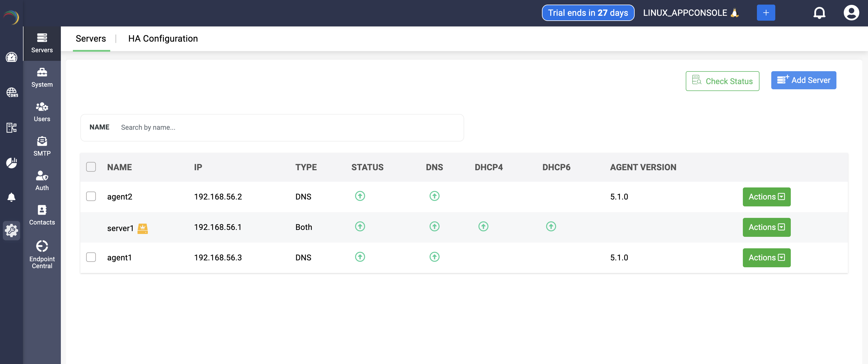Switch to the HA Configuration tab
The width and height of the screenshot is (868, 364).
coord(163,38)
